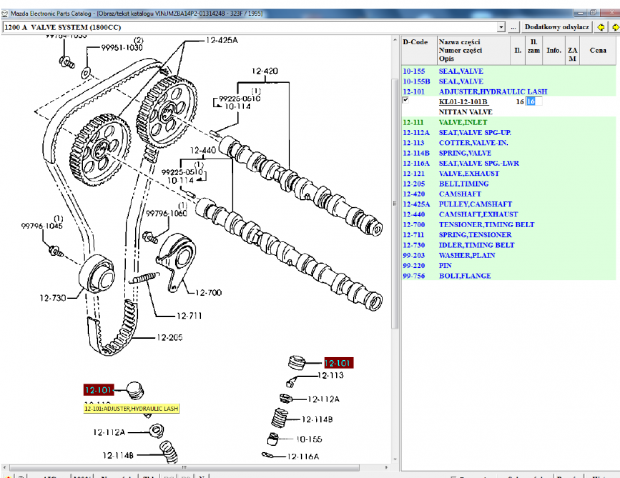Click highlighted 12-101 callout beside 12-113

point(338,363)
